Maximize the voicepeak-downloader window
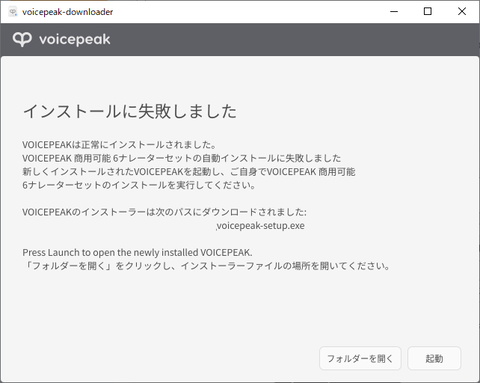The image size is (480, 383). coord(428,12)
